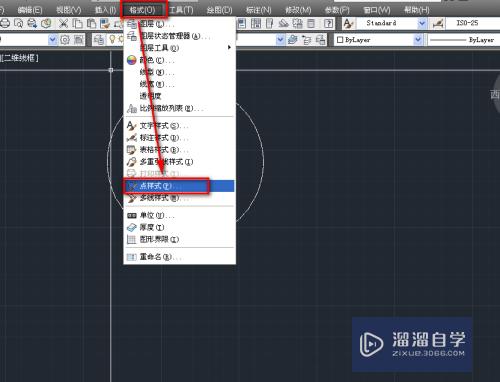Open the 视图(V) View menu

coord(68,10)
